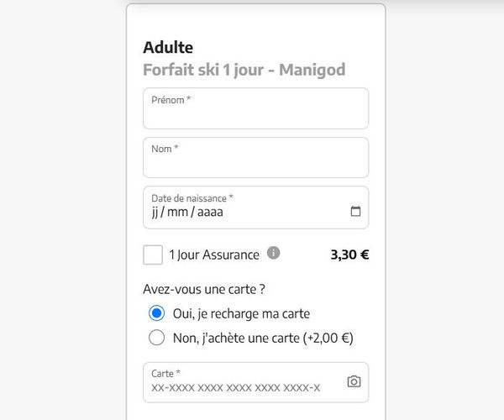Click the "aaaa" year part of date

[x=210, y=213]
